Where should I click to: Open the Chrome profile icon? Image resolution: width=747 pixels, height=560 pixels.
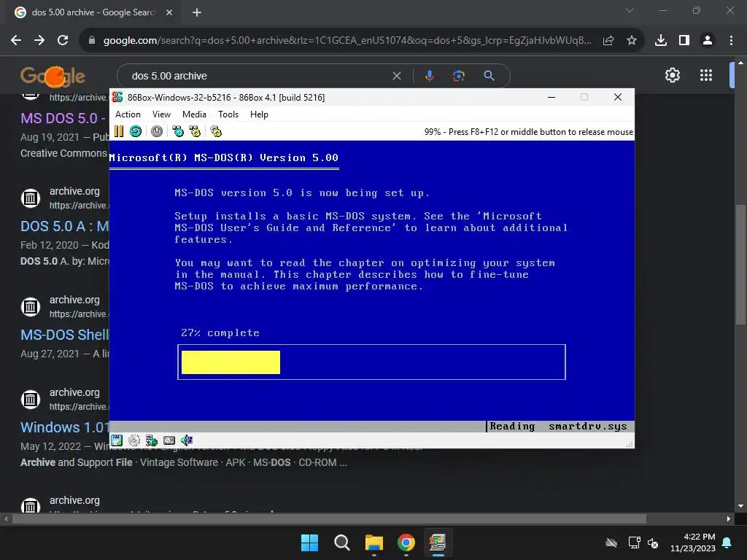(x=708, y=41)
